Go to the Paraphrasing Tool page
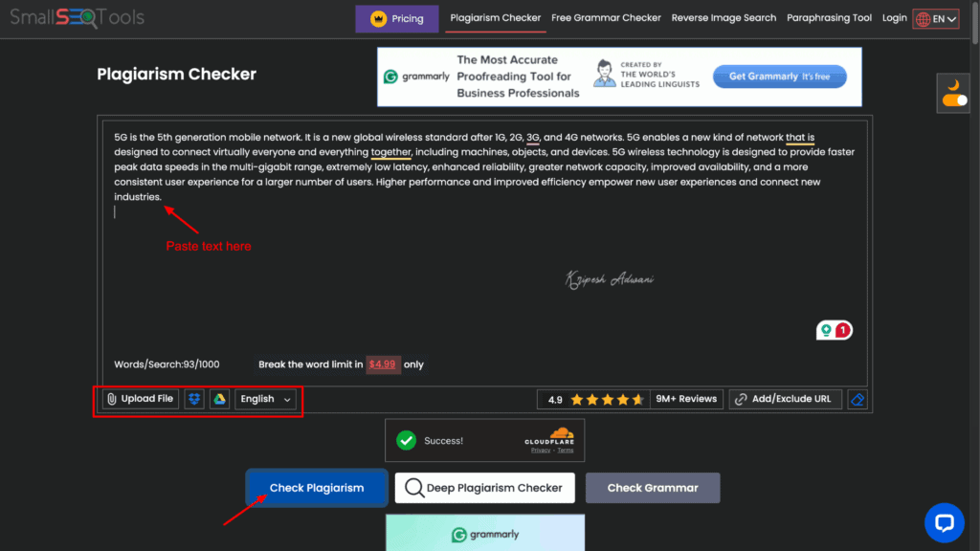 829,17
